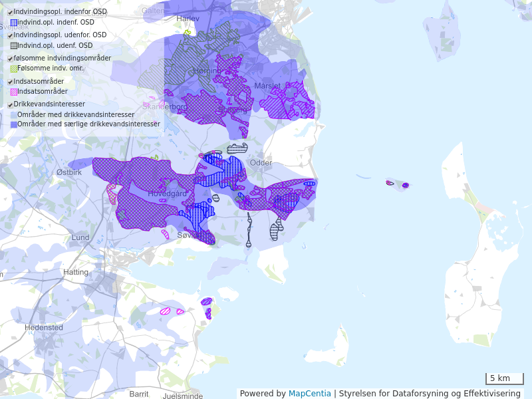This screenshot has height=399, width=532.
Task: Click the 5 km scale bar
Action: coord(505,378)
